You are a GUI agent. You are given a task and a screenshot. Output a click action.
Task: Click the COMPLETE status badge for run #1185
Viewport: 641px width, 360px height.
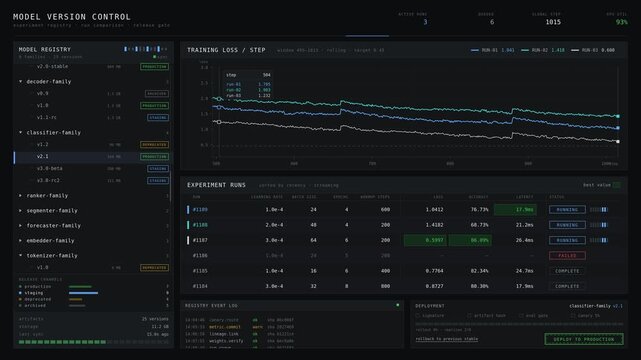click(x=567, y=271)
